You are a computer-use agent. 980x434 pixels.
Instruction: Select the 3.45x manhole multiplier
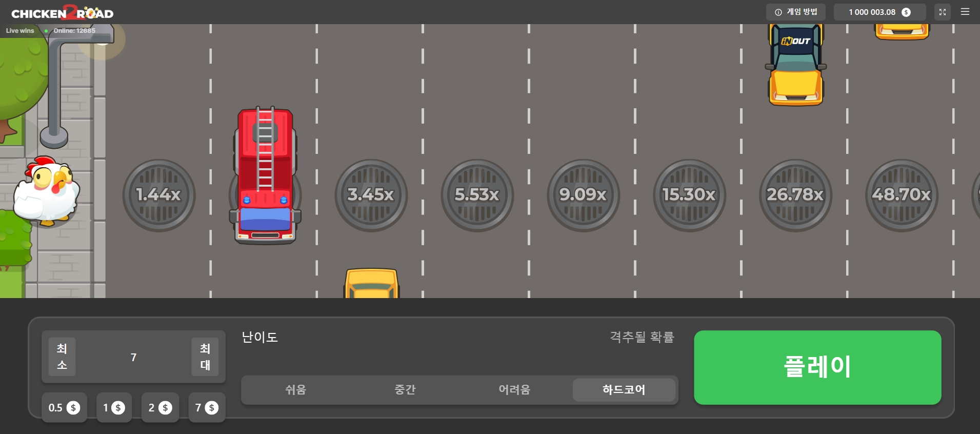pyautogui.click(x=371, y=195)
